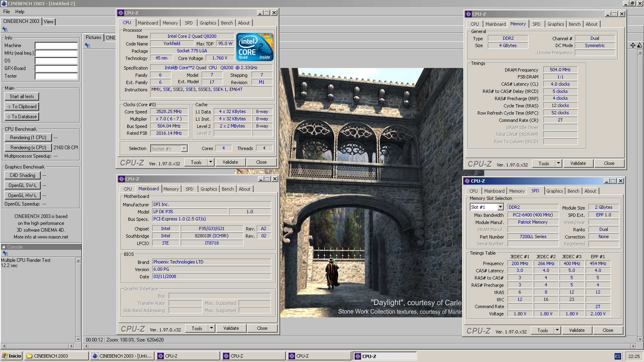The height and width of the screenshot is (362, 644).
Task: Click Validate in CPU-Z CPU window
Action: coord(231,162)
